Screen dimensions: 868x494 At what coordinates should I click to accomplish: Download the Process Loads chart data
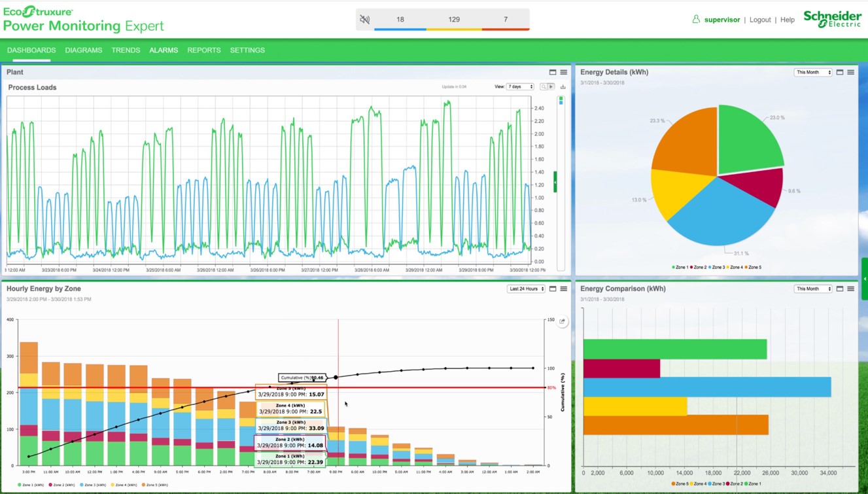pyautogui.click(x=563, y=86)
